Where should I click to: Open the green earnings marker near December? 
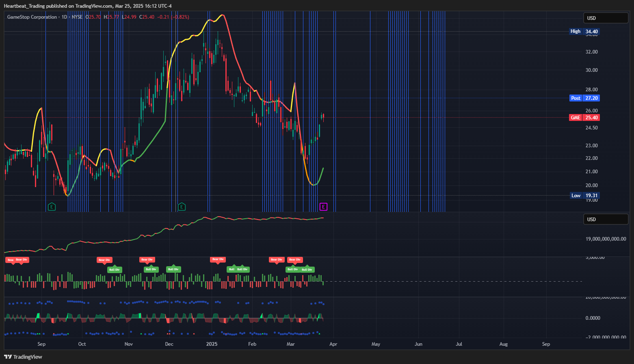click(x=182, y=207)
